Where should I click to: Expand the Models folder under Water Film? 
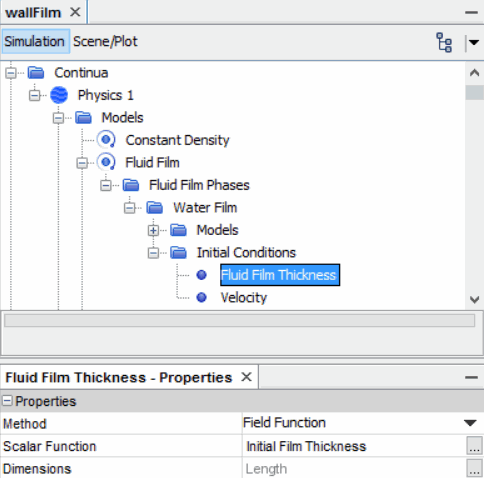coord(153,230)
